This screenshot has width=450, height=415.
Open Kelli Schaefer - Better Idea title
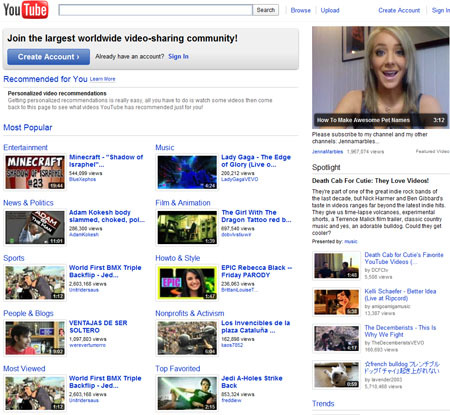pyautogui.click(x=400, y=295)
